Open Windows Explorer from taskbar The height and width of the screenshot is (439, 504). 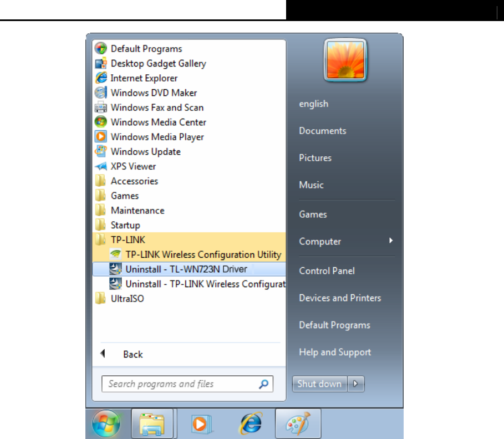(x=152, y=423)
